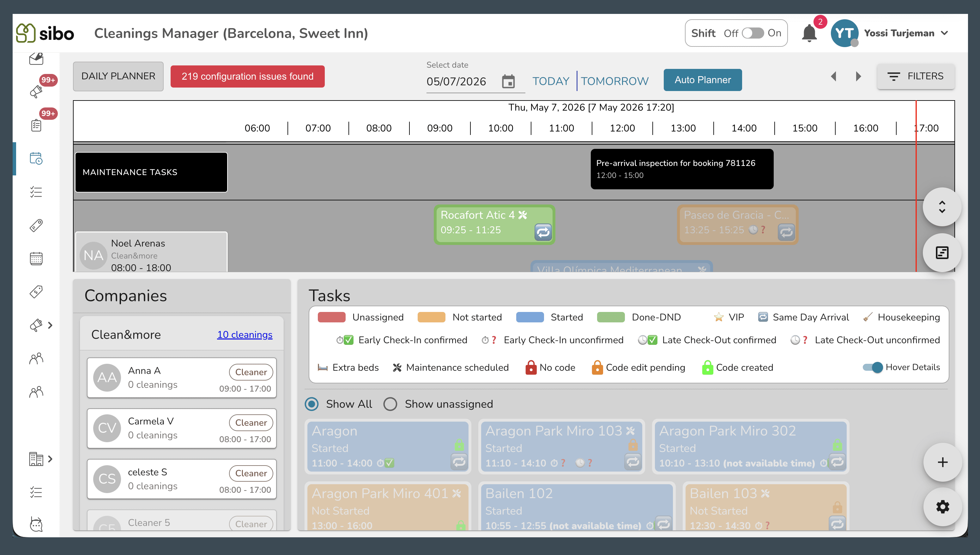
Task: Click the Not started orange legend swatch
Action: (x=431, y=317)
